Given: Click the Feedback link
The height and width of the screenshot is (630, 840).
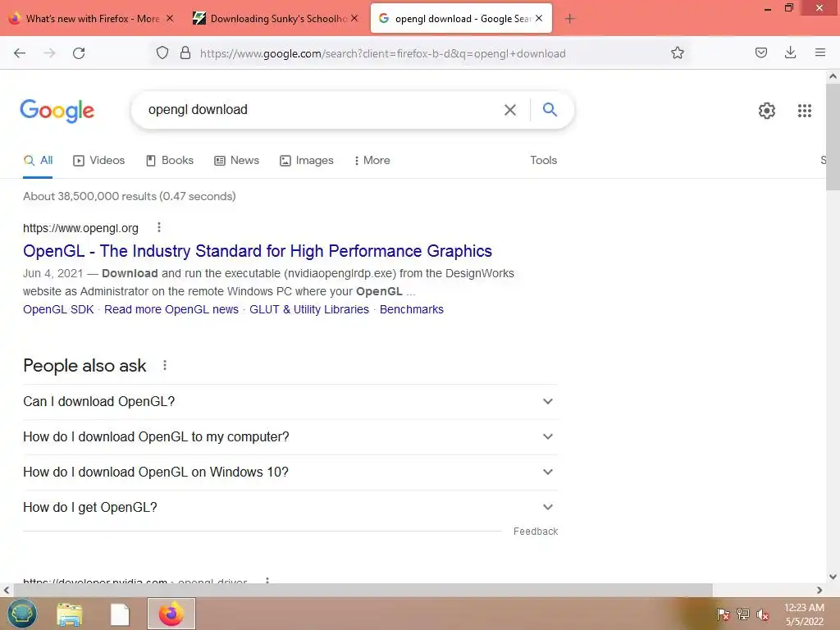Looking at the screenshot, I should (536, 532).
